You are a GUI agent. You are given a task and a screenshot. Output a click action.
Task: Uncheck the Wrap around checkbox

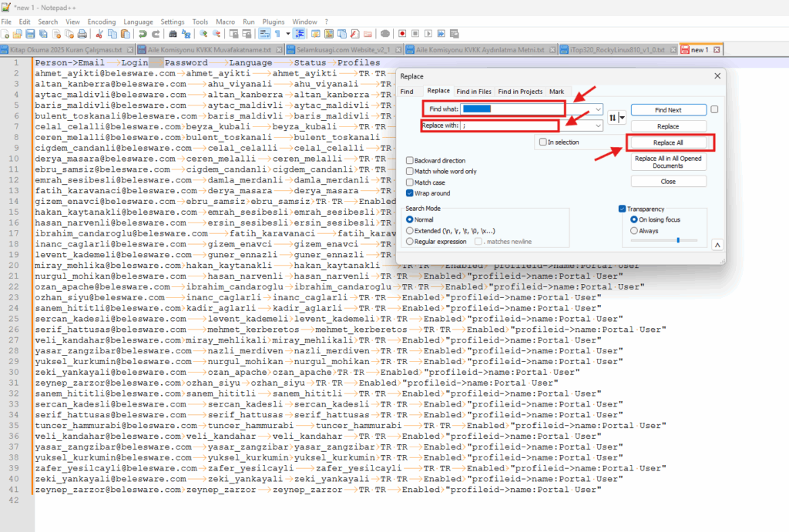410,193
